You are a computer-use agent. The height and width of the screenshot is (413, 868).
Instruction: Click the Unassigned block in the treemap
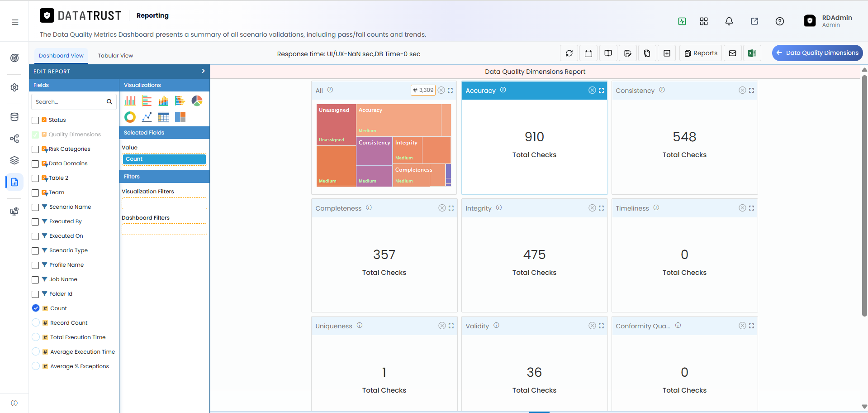click(336, 125)
